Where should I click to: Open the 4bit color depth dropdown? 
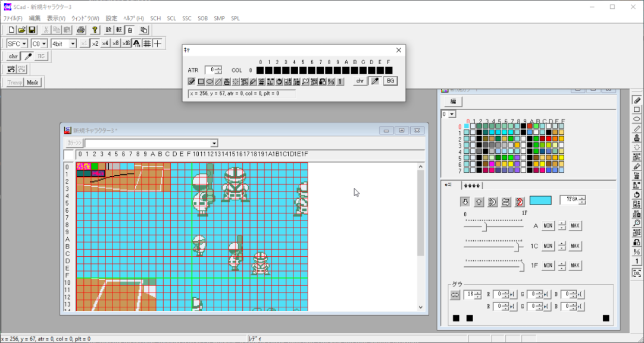pyautogui.click(x=64, y=43)
